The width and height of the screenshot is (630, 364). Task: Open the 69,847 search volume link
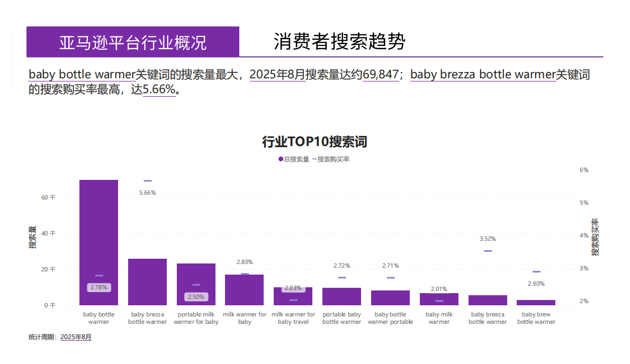point(381,75)
